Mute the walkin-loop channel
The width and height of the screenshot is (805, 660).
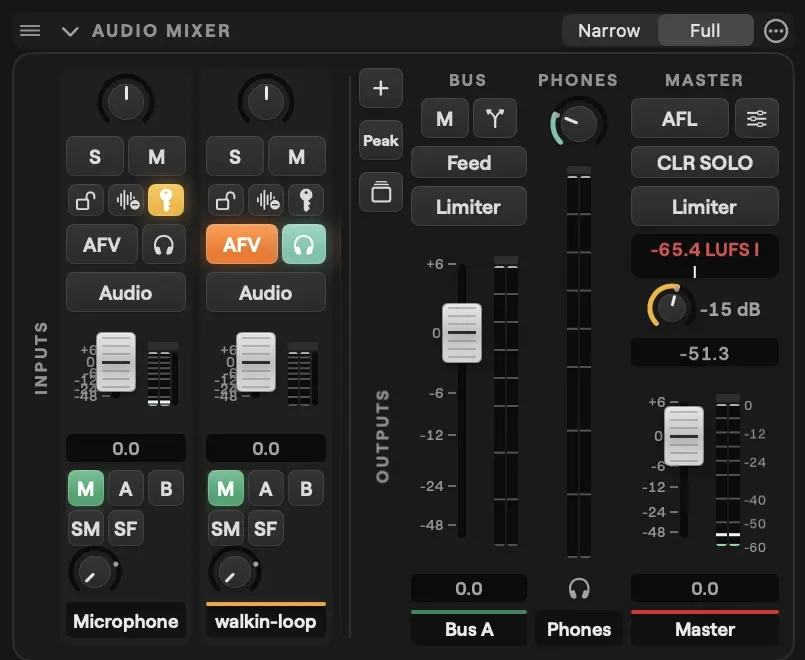point(297,157)
